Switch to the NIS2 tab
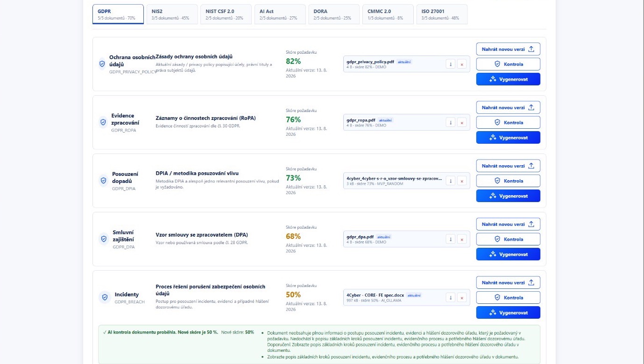 [x=172, y=14]
